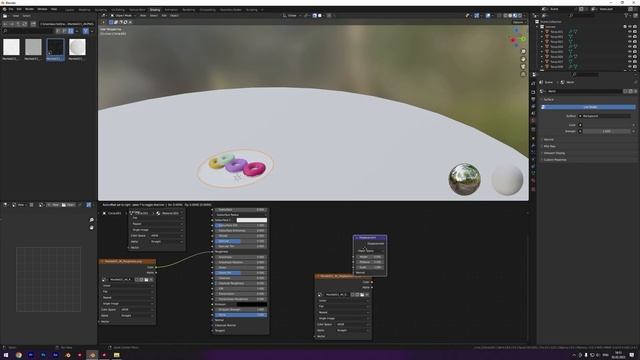This screenshot has height=360, width=640.
Task: Expand the Custom Properties panel
Action: [x=555, y=160]
